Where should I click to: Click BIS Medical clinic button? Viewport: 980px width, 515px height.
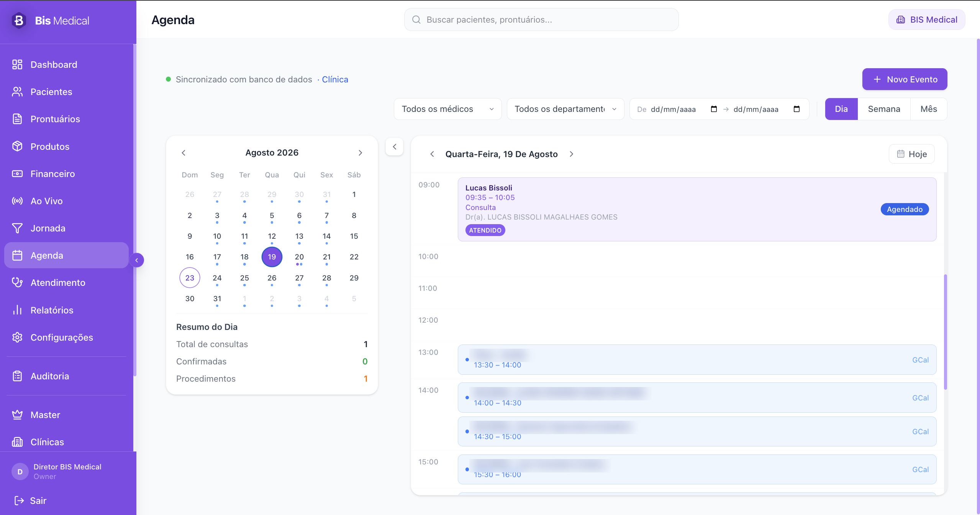926,20
